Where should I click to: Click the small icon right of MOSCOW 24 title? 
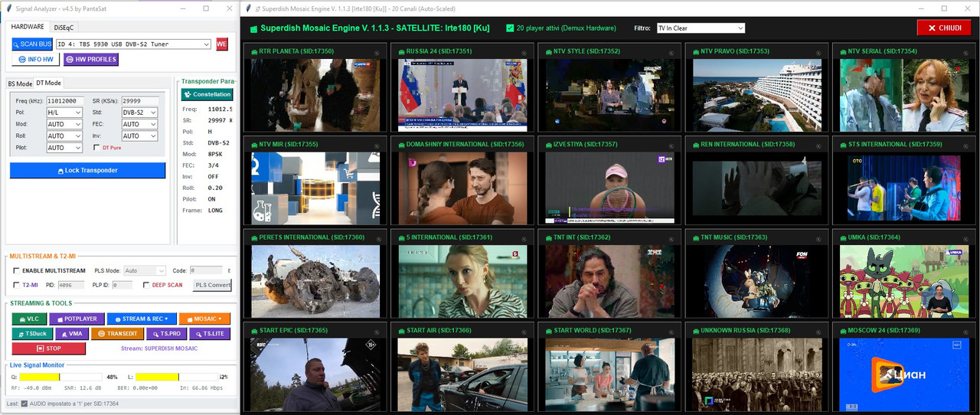click(x=964, y=332)
